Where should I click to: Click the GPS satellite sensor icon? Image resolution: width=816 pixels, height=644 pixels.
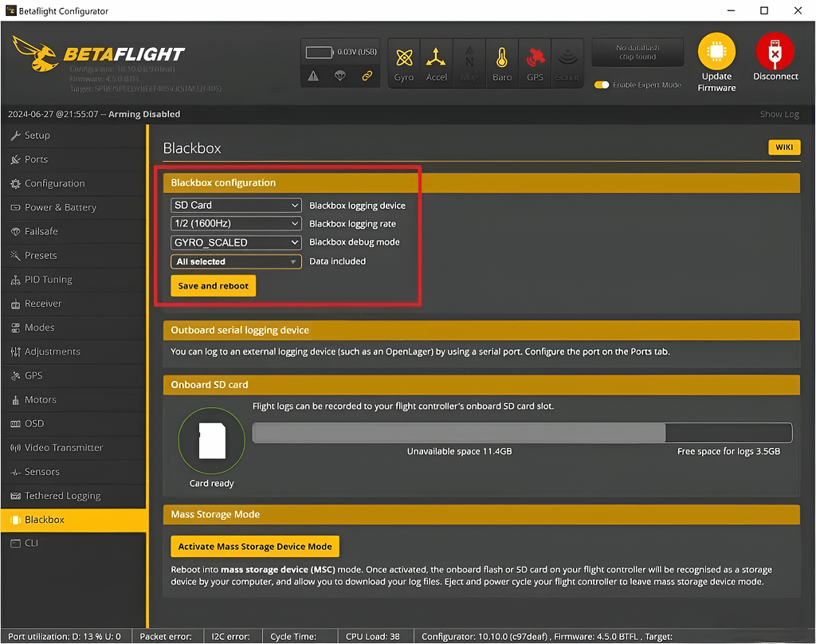tap(535, 58)
